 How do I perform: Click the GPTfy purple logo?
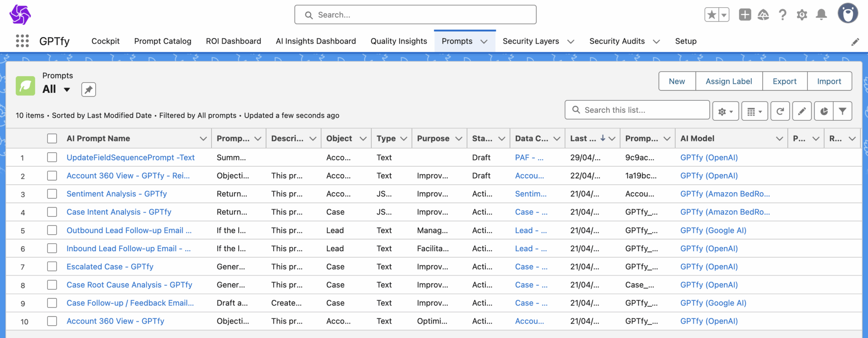[x=20, y=15]
